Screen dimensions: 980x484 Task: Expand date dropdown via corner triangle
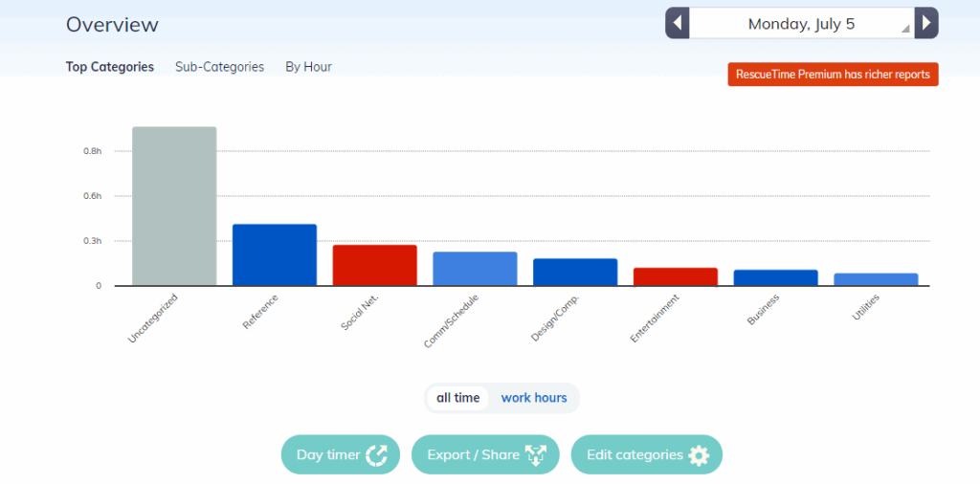tap(905, 31)
